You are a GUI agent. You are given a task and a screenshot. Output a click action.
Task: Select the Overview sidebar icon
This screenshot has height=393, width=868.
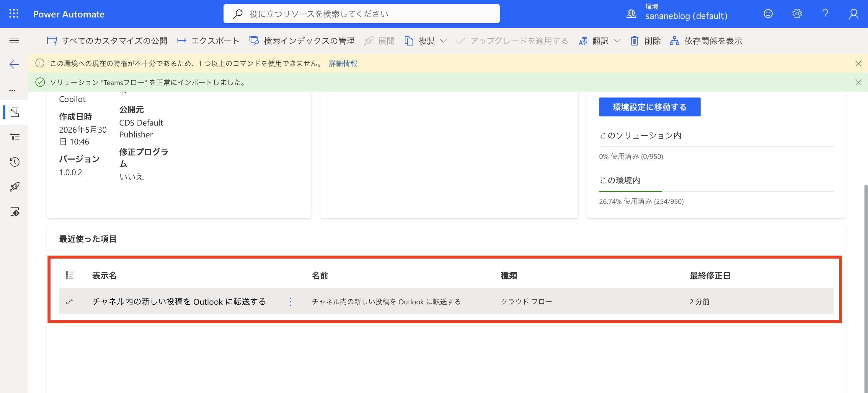[14, 112]
